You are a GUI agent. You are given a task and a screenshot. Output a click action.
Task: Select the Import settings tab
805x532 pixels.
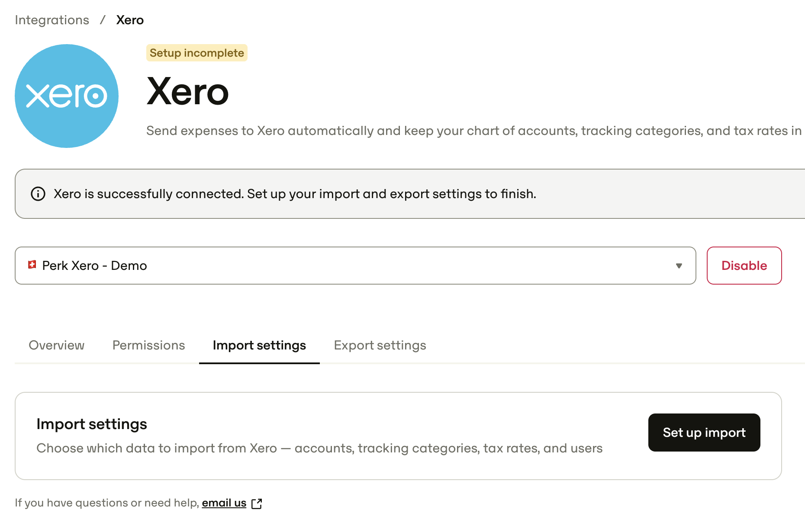(259, 345)
